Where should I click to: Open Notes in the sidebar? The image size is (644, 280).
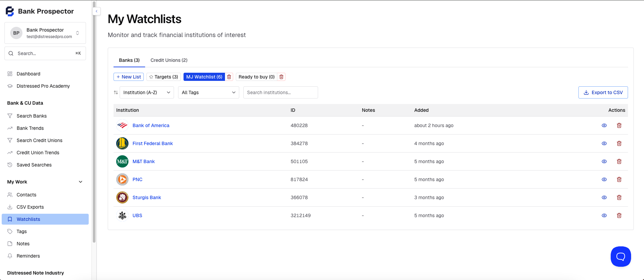pos(45,244)
